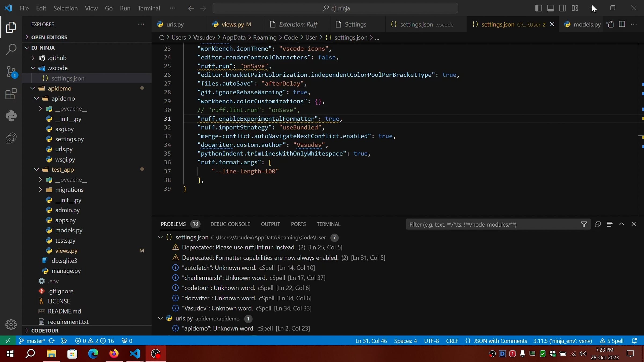The height and width of the screenshot is (362, 644).
Task: Toggle the bottom panel visibility
Action: (x=551, y=8)
